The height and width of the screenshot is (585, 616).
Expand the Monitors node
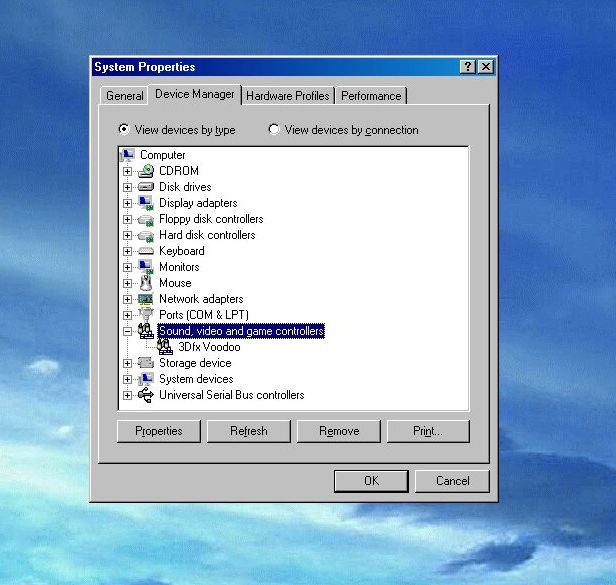pyautogui.click(x=127, y=268)
